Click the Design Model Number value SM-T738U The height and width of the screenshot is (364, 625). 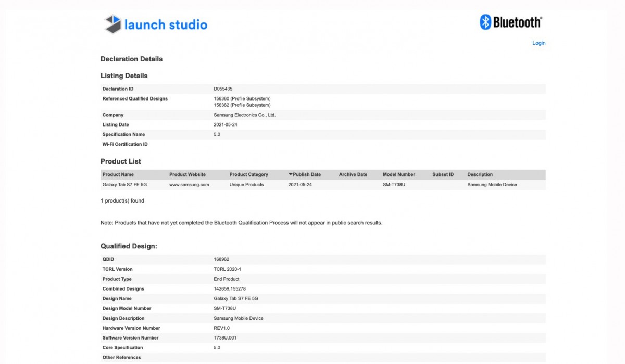225,309
